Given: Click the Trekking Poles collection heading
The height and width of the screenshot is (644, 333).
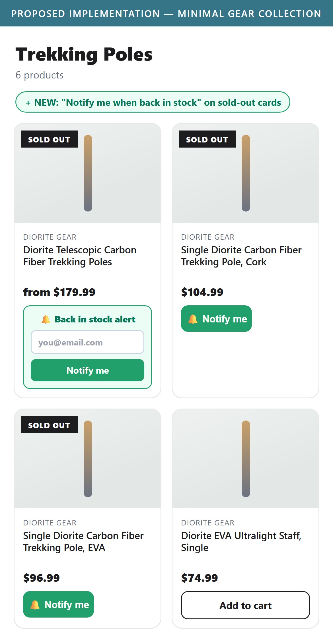Looking at the screenshot, I should (x=84, y=54).
